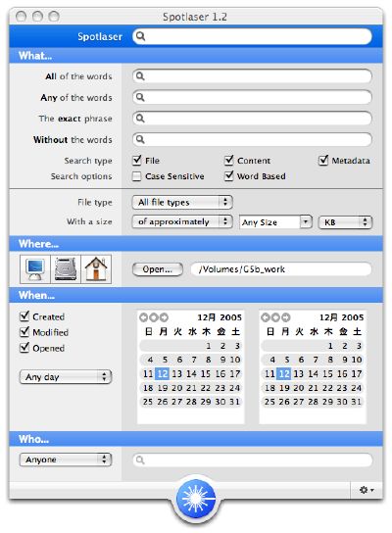Select day 1 in left calendar
This screenshot has height=533, width=392.
click(208, 346)
